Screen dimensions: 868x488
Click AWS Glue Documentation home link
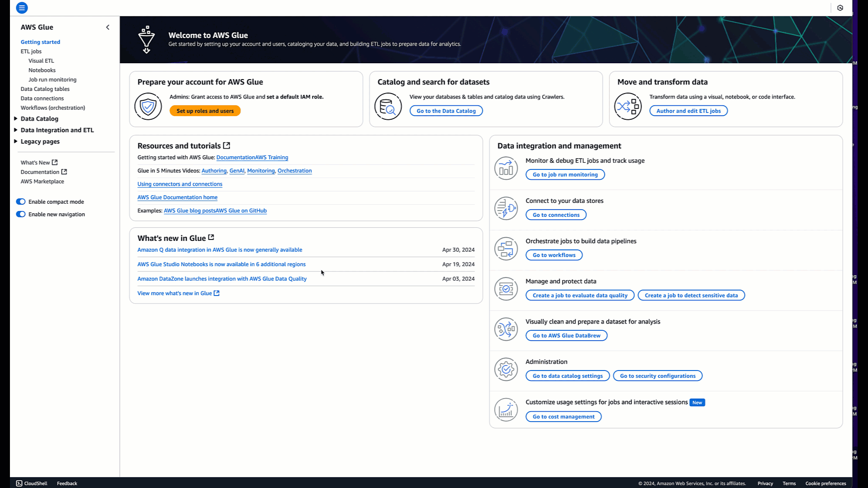pos(178,197)
